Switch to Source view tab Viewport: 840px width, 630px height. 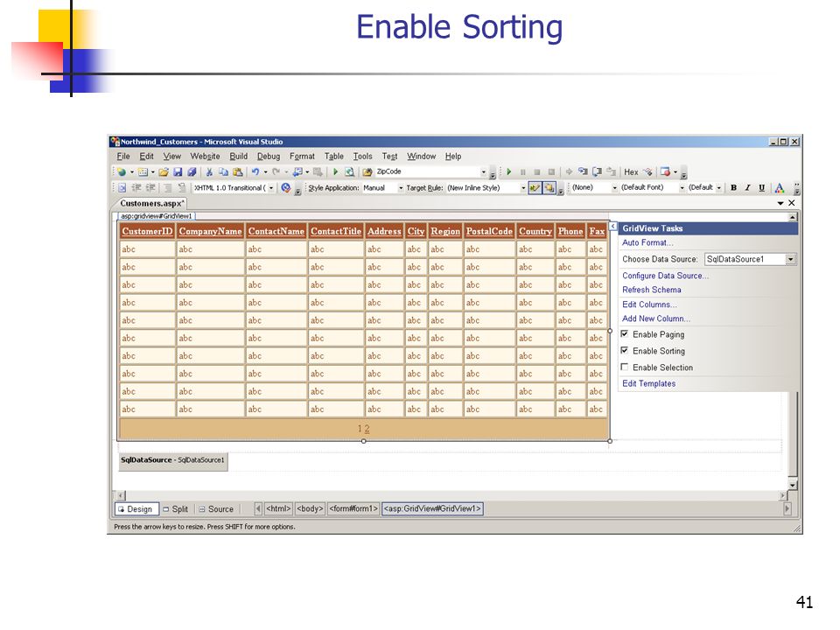(x=216, y=509)
